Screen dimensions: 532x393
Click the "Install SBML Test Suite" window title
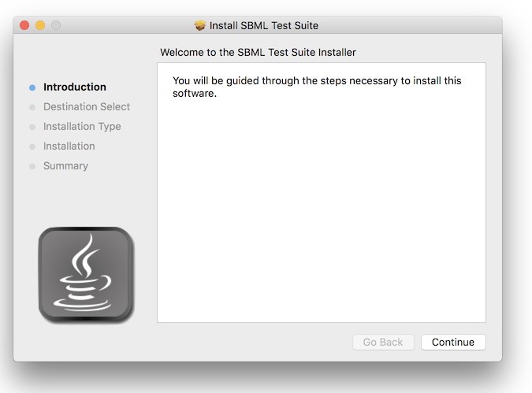(264, 25)
